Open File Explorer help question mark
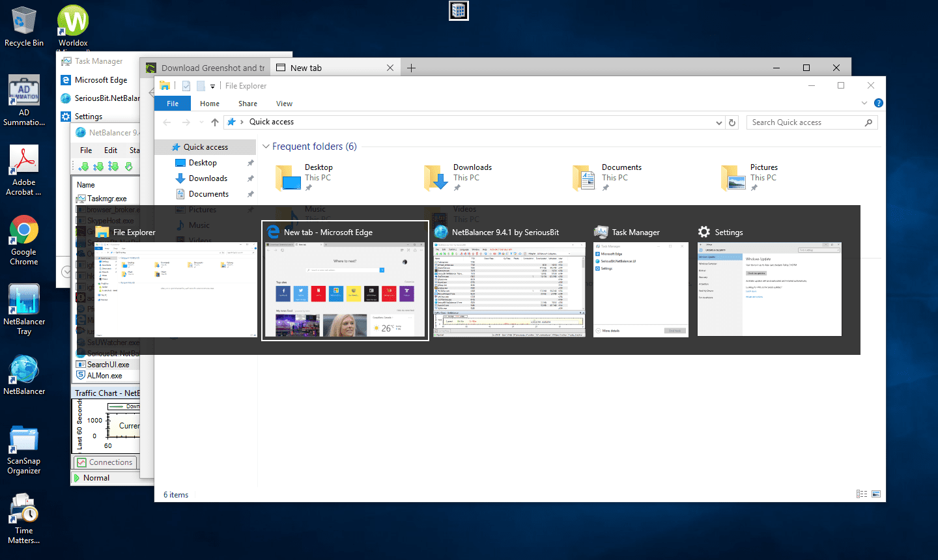 click(x=878, y=103)
